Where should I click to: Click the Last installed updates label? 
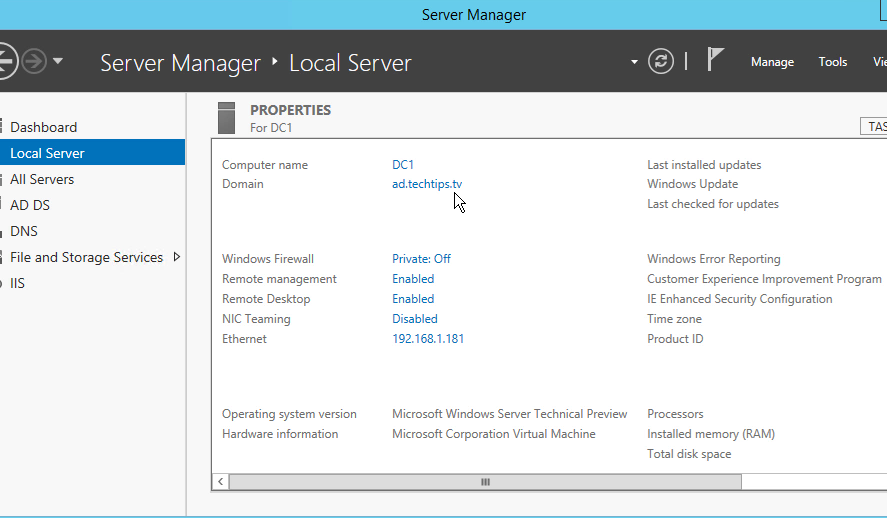click(x=704, y=165)
